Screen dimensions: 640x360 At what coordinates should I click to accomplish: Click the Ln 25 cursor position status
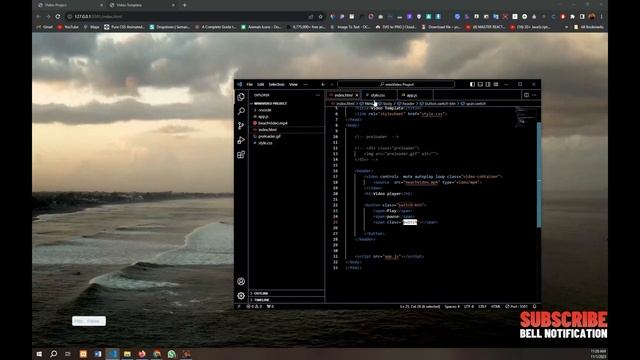coord(420,306)
